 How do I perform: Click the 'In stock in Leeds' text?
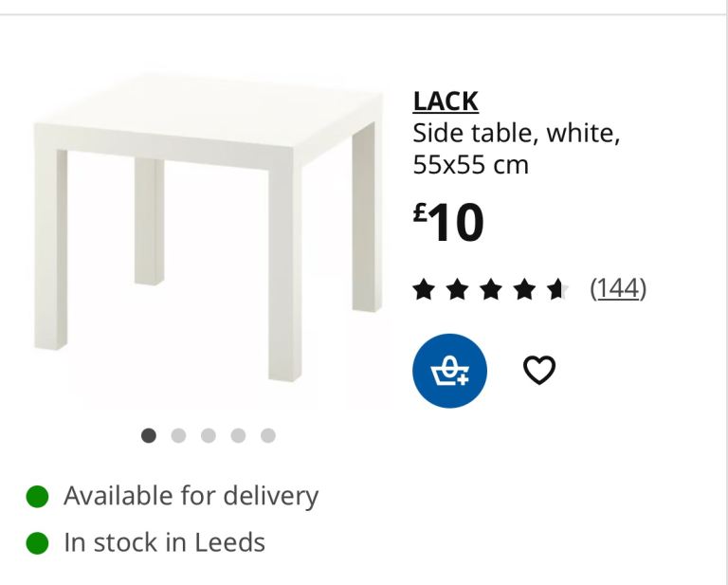pyautogui.click(x=164, y=542)
